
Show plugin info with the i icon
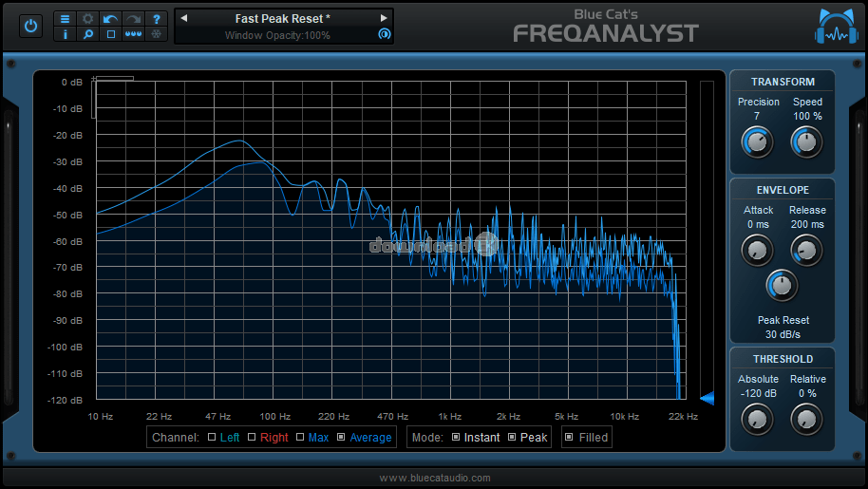(x=65, y=34)
